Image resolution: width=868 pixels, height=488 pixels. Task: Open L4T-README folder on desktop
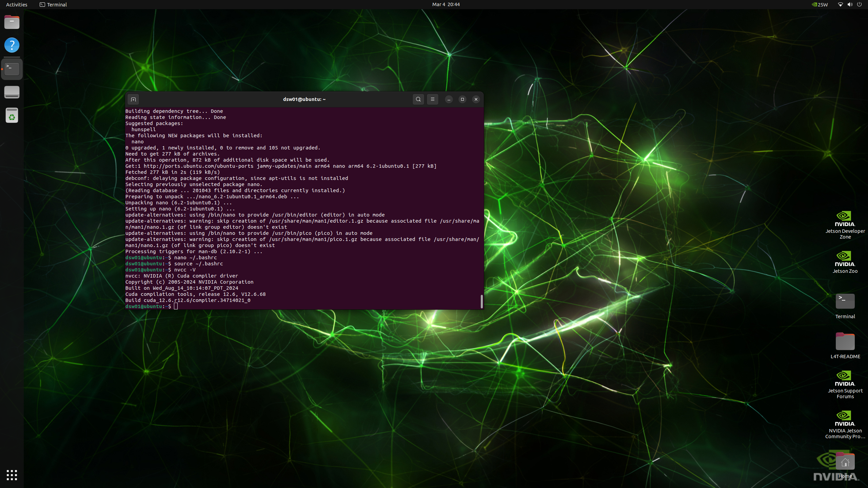(845, 345)
